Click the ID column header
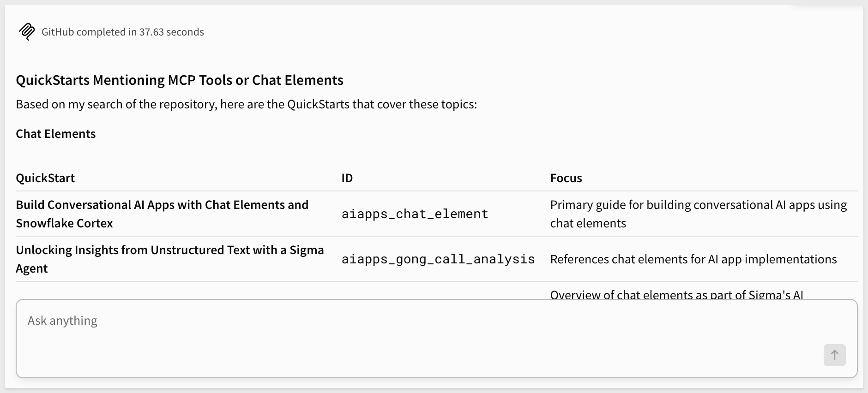 pyautogui.click(x=347, y=178)
